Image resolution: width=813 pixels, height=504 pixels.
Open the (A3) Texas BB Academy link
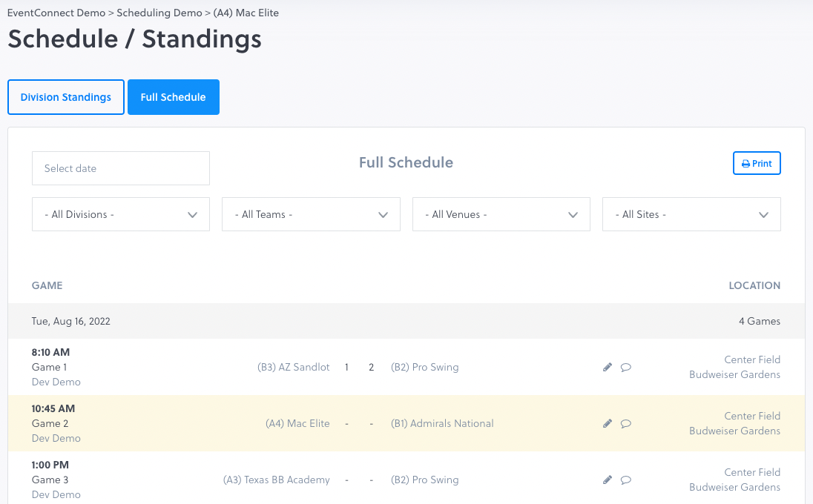click(276, 480)
